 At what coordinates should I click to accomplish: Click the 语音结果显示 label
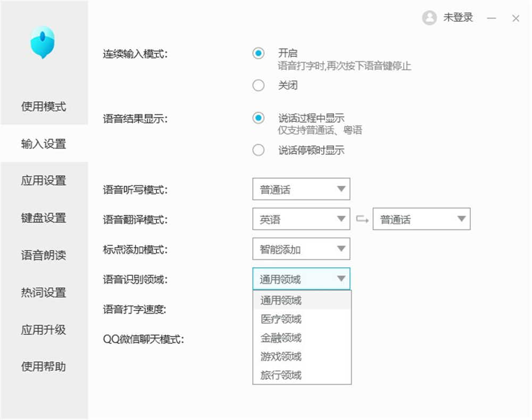point(135,119)
